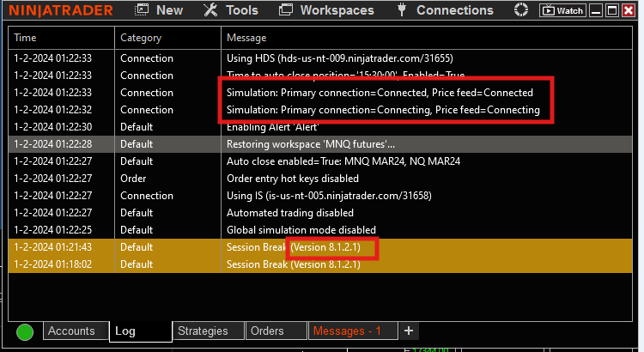Viewport: 644px width, 352px height.
Task: Open the New menu
Action: click(x=160, y=10)
